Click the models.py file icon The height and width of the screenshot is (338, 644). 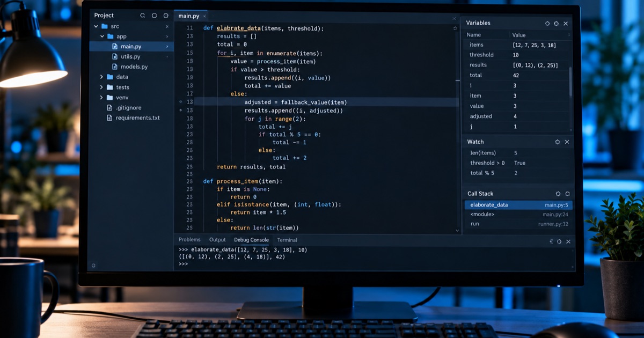click(x=115, y=67)
